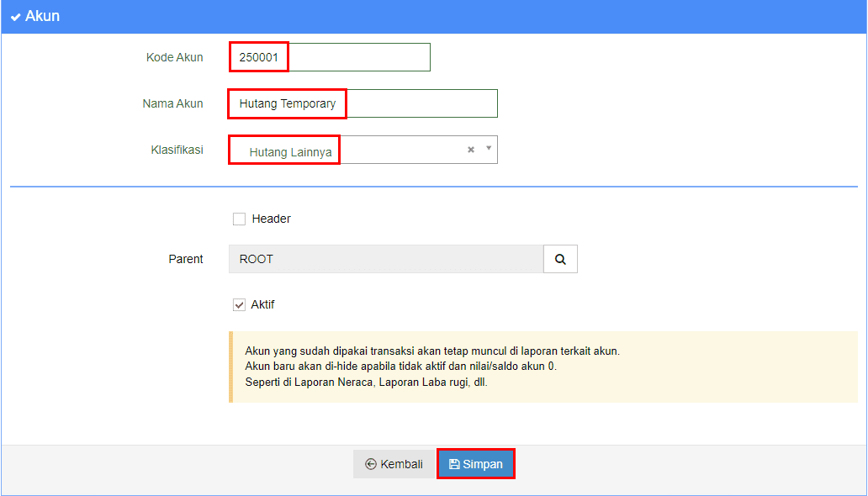Click the checkmark icon beside Akun title

tap(15, 17)
